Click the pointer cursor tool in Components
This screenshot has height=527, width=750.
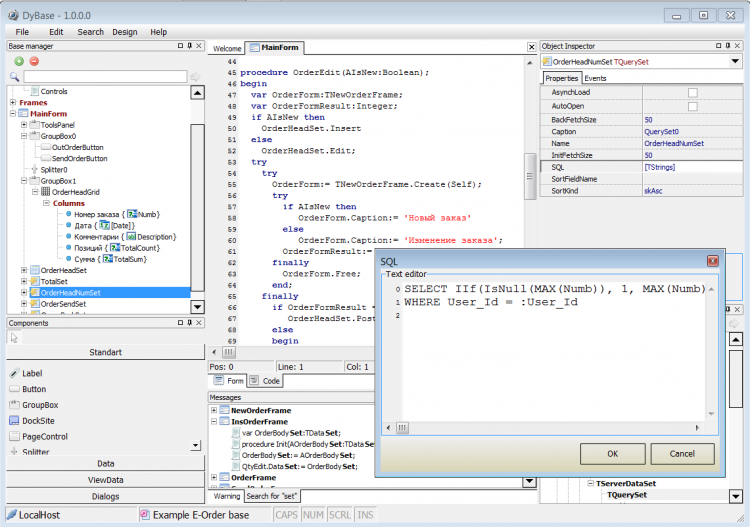[14, 337]
